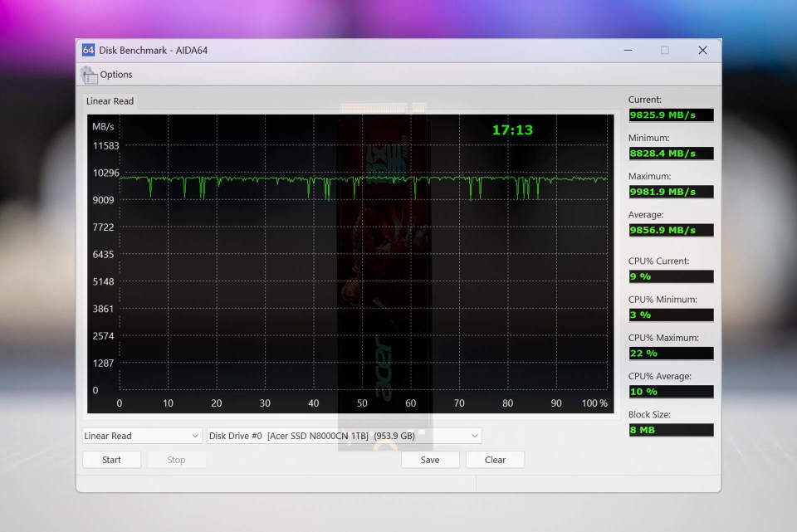Click the Options toolbar icon
797x532 pixels.
pos(90,76)
